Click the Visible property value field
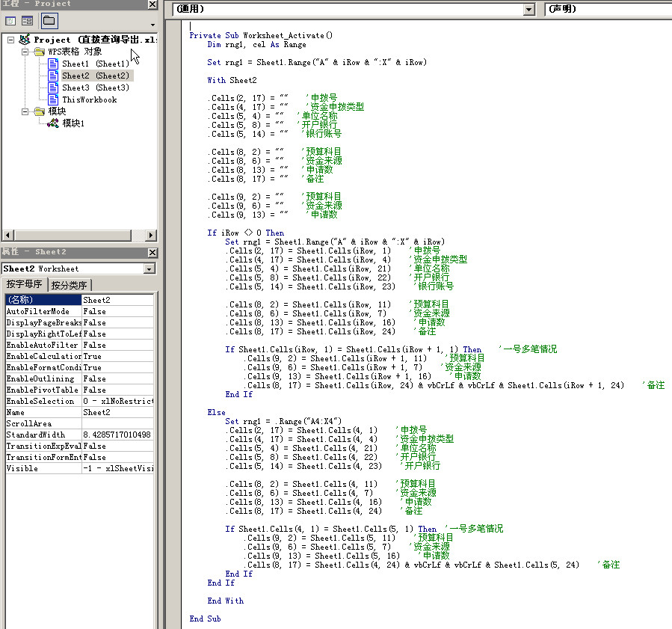 pyautogui.click(x=117, y=468)
